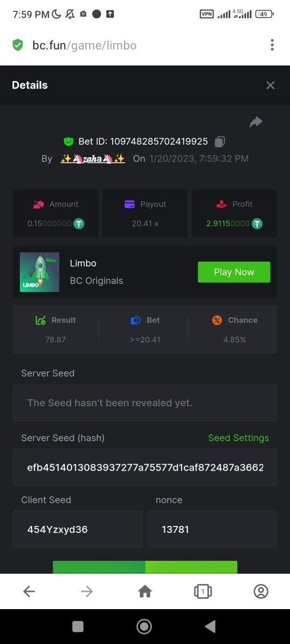290x644 pixels.
Task: Open the browser profile account icon
Action: (260, 591)
